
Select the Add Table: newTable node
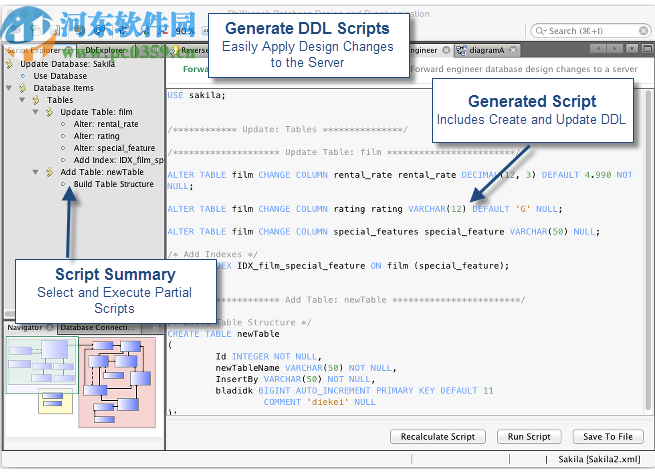[102, 172]
